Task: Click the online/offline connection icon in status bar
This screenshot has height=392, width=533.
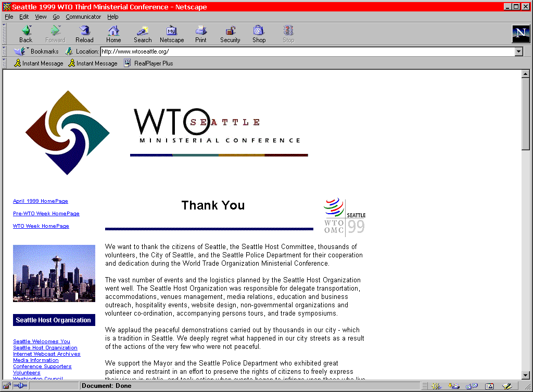Action: point(20,386)
